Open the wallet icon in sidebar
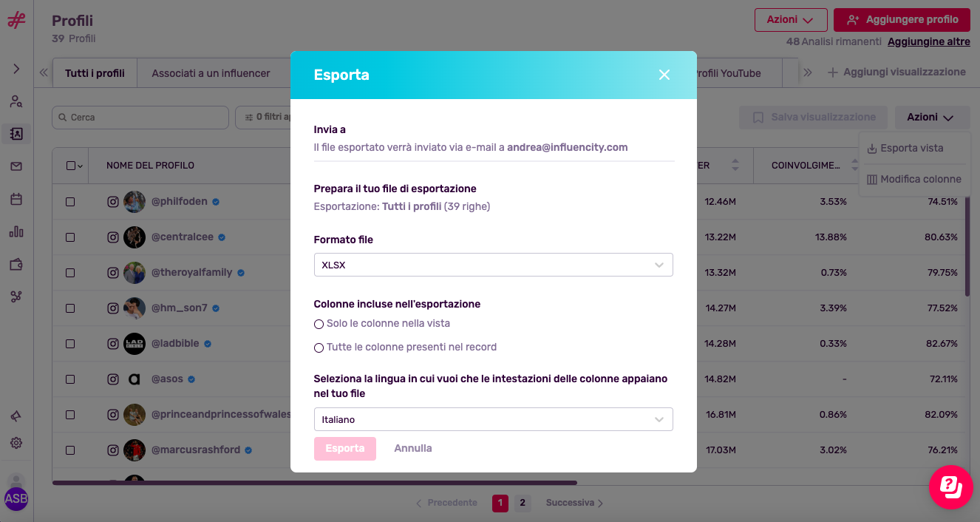Image resolution: width=980 pixels, height=522 pixels. (16, 264)
